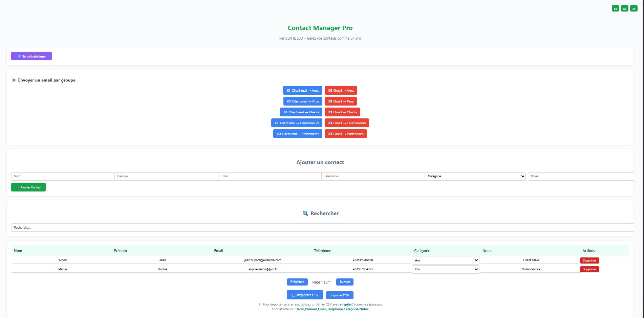The image size is (644, 318).
Task: Select phone number +33612345678
Action: [363, 260]
